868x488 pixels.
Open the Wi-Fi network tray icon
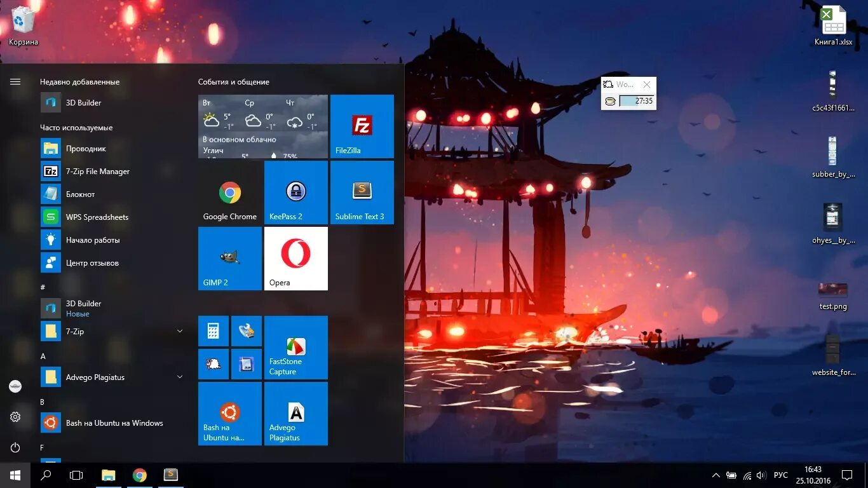click(x=747, y=475)
